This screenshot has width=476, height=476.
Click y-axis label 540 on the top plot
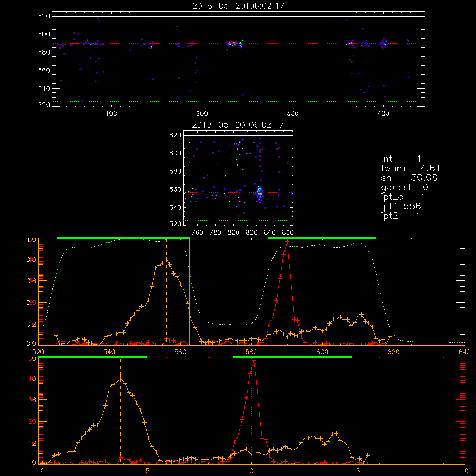point(44,89)
